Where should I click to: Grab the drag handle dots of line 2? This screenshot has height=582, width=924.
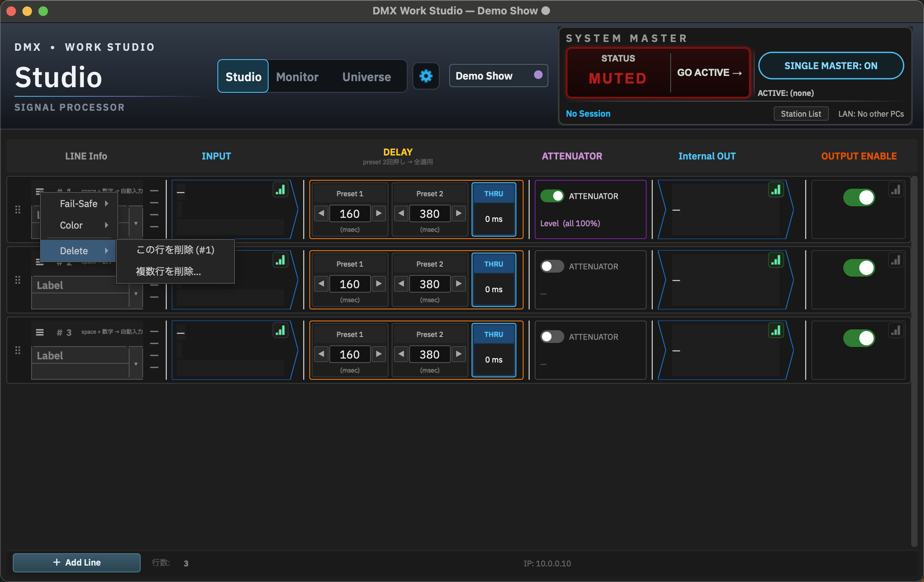(18, 280)
